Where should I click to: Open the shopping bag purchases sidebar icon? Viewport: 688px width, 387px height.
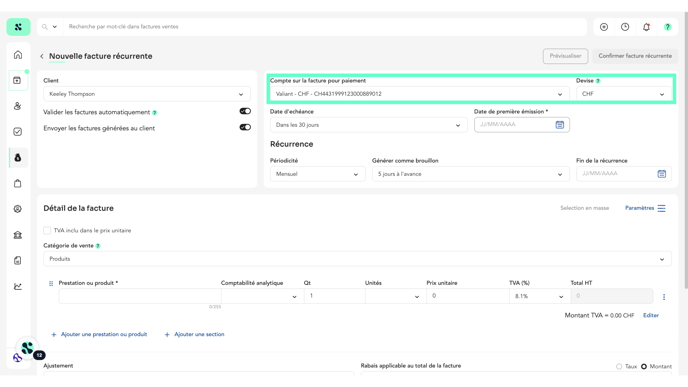pyautogui.click(x=18, y=183)
